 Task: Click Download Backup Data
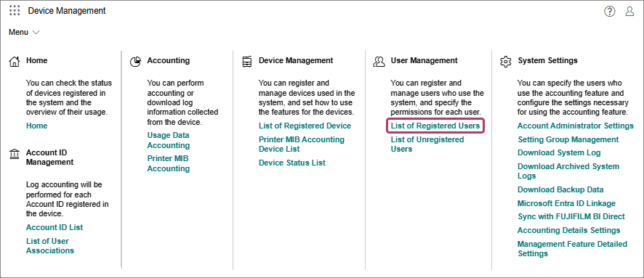tap(560, 190)
